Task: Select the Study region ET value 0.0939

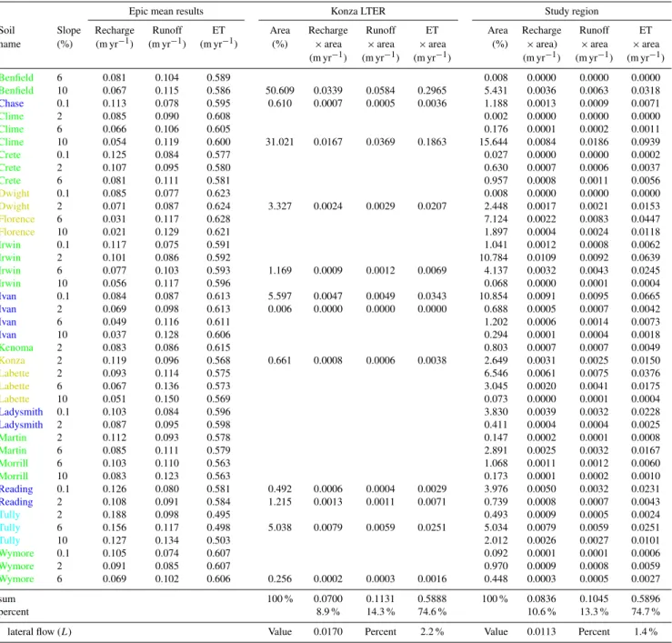Action: click(646, 142)
